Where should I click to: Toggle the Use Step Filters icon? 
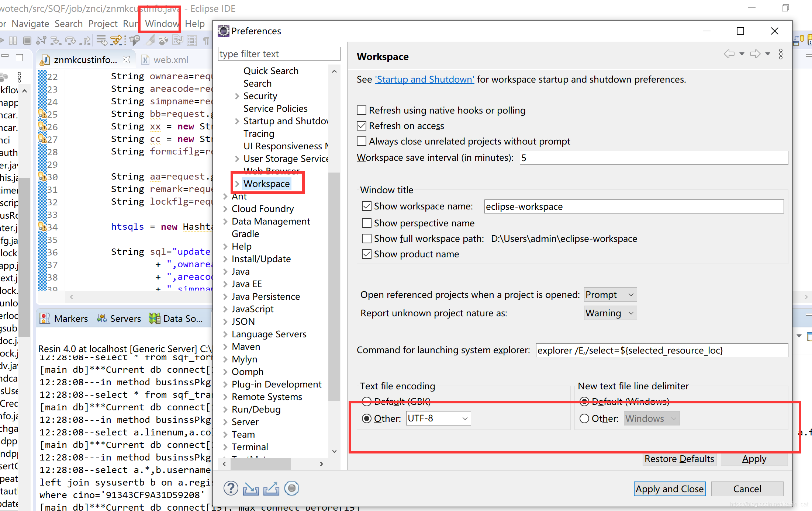[117, 40]
